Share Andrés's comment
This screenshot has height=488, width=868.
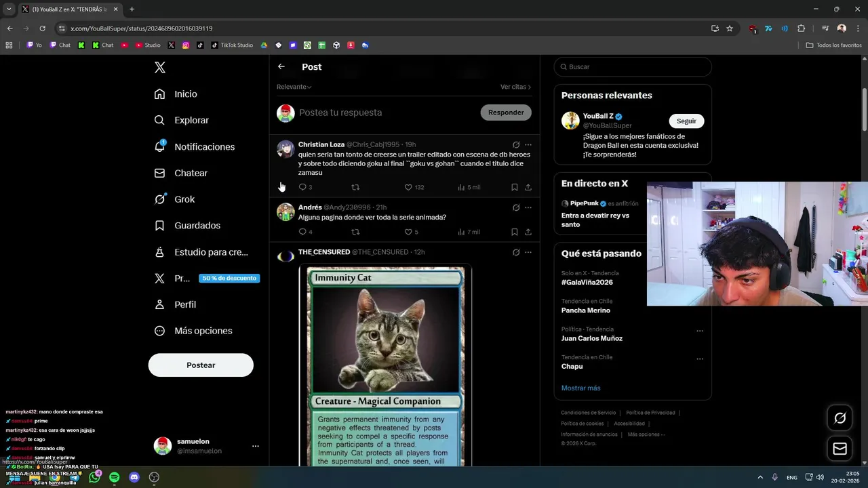click(x=528, y=232)
